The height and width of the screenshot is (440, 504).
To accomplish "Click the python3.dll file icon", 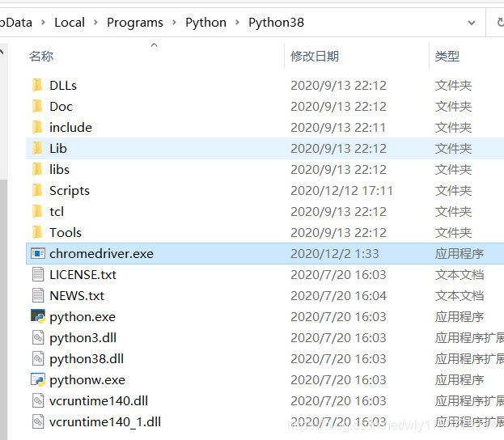I will coord(38,338).
